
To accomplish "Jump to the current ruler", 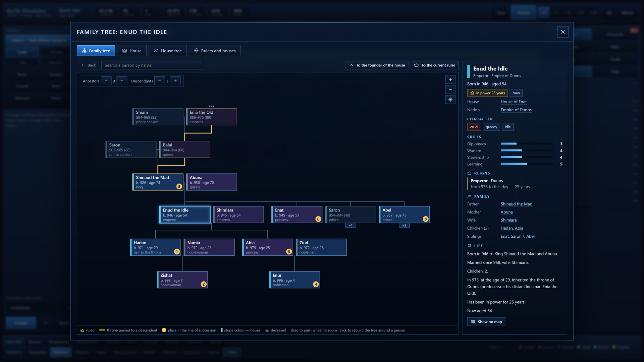I will tap(434, 65).
